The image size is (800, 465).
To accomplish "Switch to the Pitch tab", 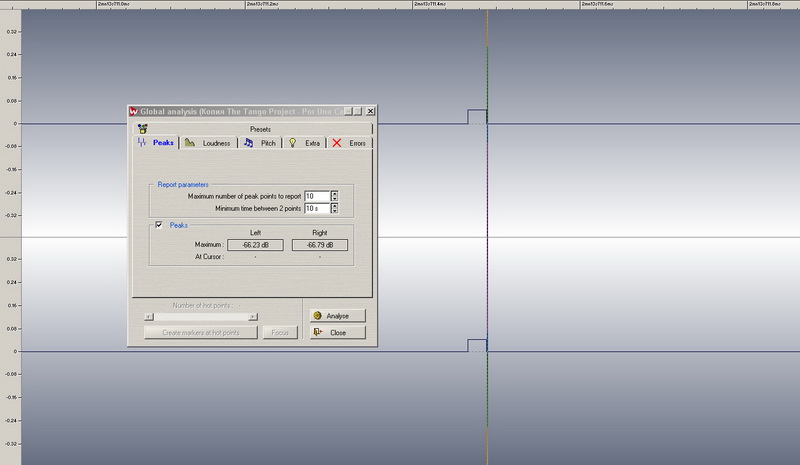I will tap(260, 143).
